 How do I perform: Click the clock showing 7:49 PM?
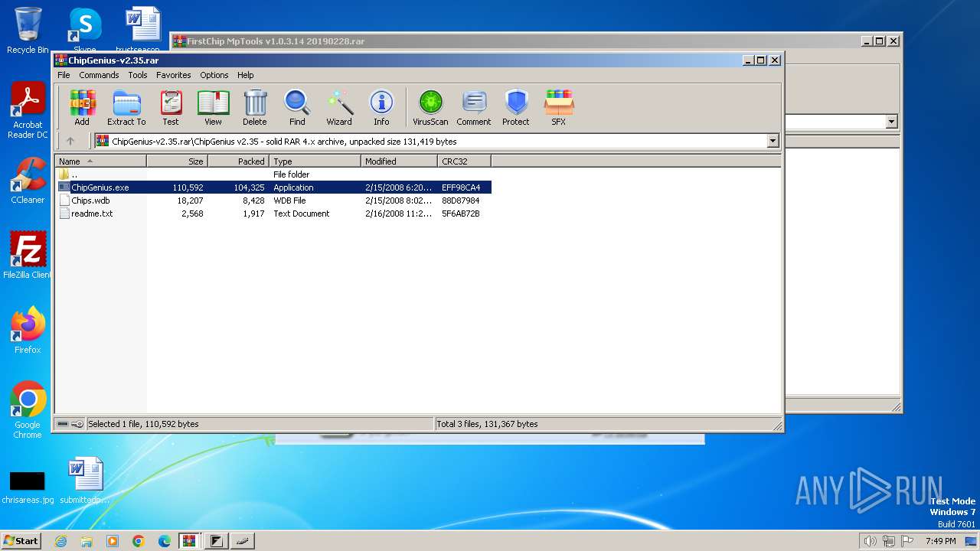941,541
